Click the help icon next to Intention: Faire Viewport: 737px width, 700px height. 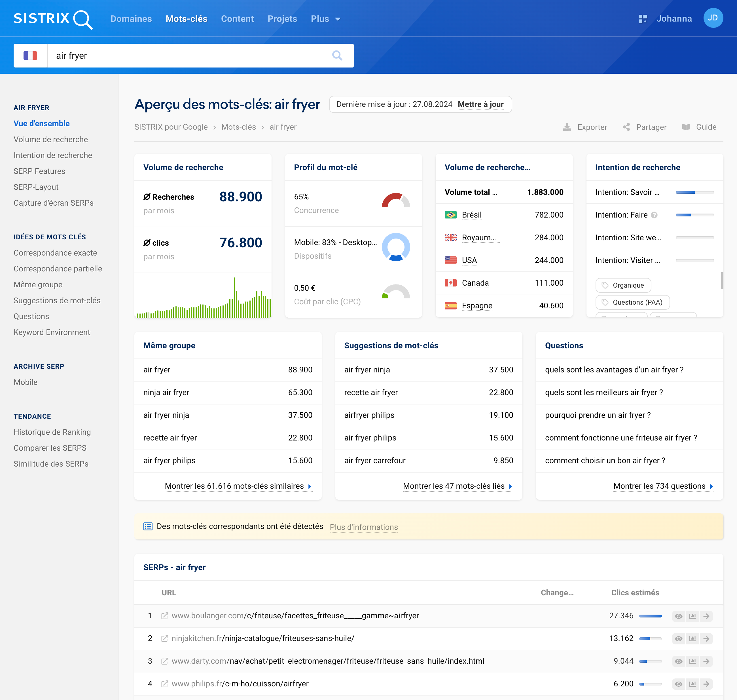click(654, 215)
